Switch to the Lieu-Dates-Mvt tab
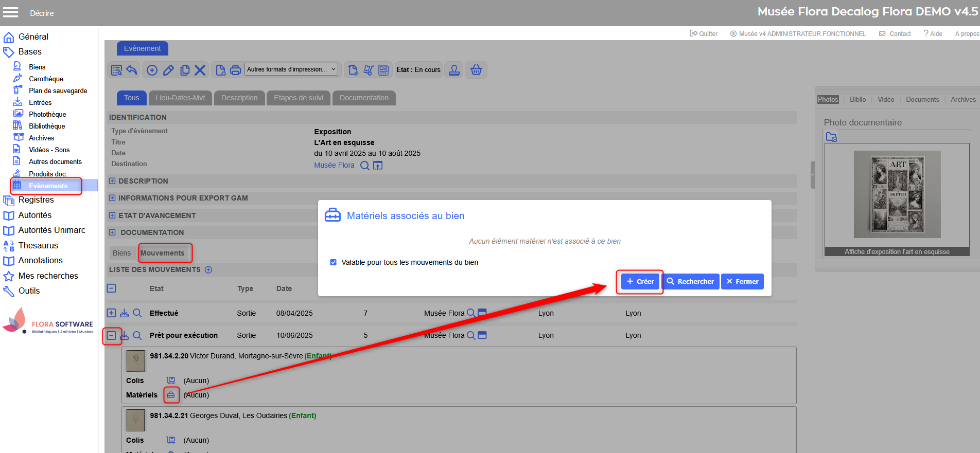The height and width of the screenshot is (453, 980). [180, 98]
